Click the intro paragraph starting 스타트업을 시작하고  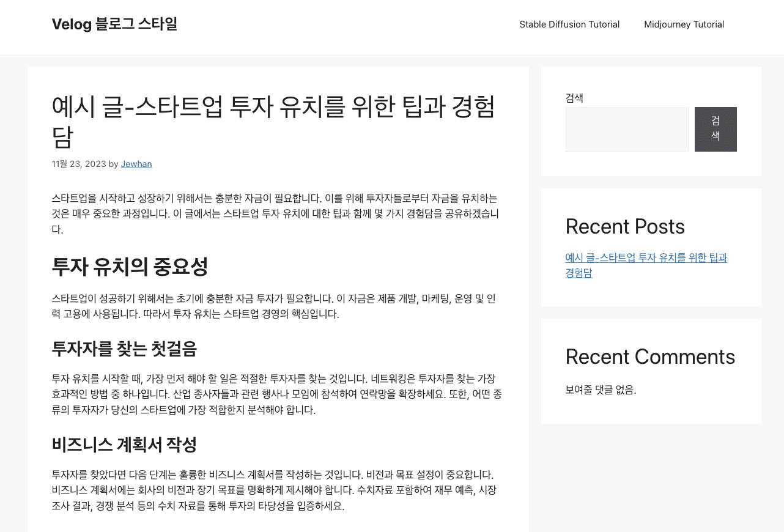pos(275,213)
